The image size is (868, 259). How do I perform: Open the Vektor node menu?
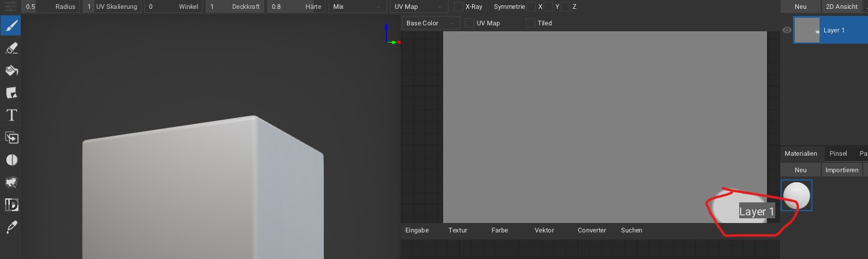click(x=544, y=230)
